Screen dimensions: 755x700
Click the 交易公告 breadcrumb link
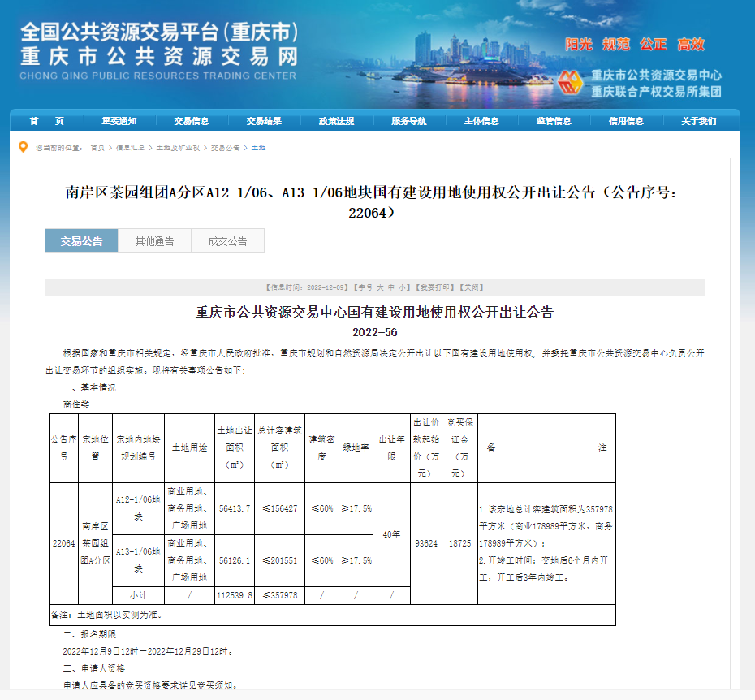tap(226, 148)
